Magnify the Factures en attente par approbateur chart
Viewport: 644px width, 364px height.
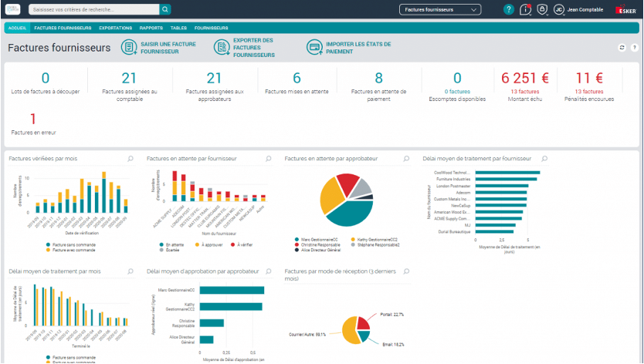click(x=406, y=158)
